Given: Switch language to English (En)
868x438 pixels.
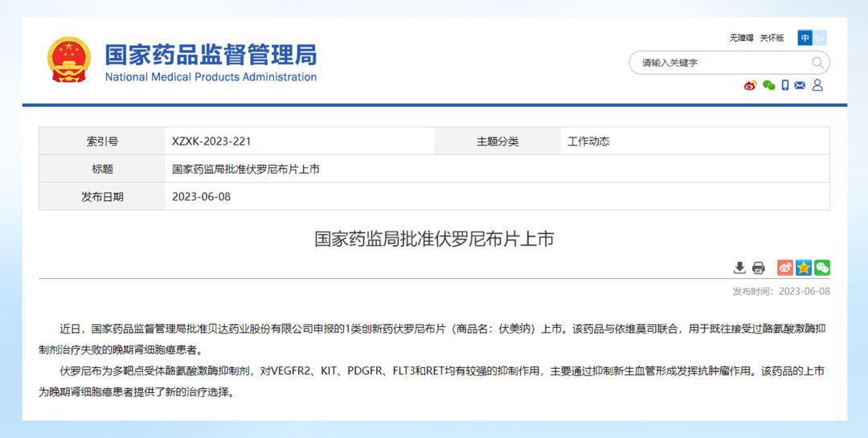Looking at the screenshot, I should coord(820,38).
